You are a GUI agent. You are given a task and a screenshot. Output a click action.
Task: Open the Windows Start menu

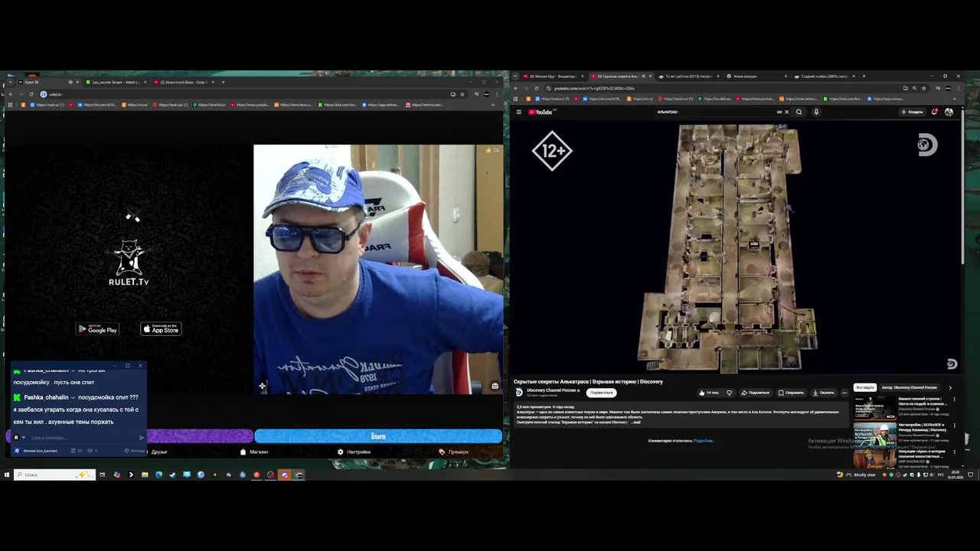point(7,474)
